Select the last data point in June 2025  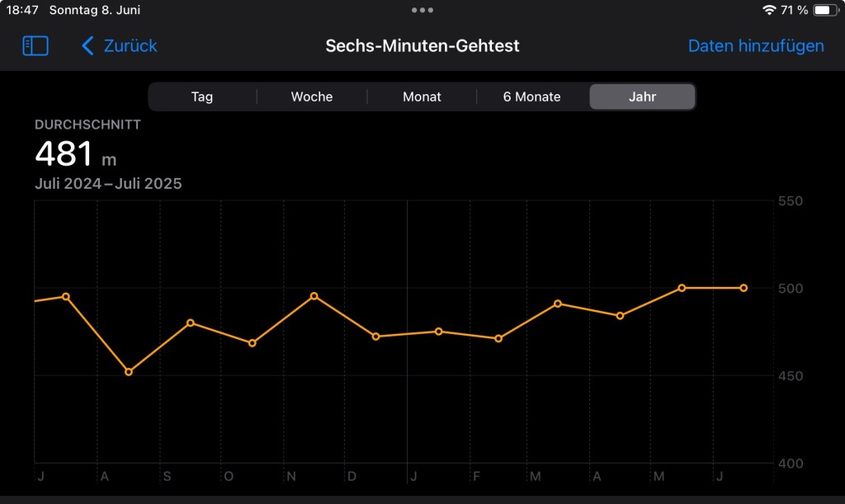pyautogui.click(x=744, y=288)
